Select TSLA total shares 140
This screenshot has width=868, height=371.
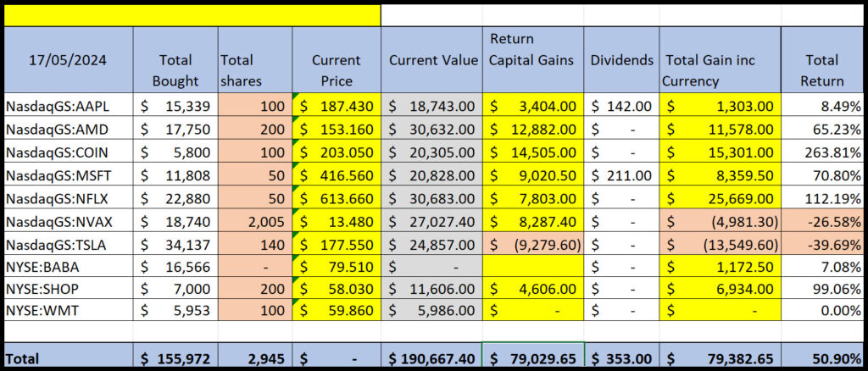[x=255, y=243]
